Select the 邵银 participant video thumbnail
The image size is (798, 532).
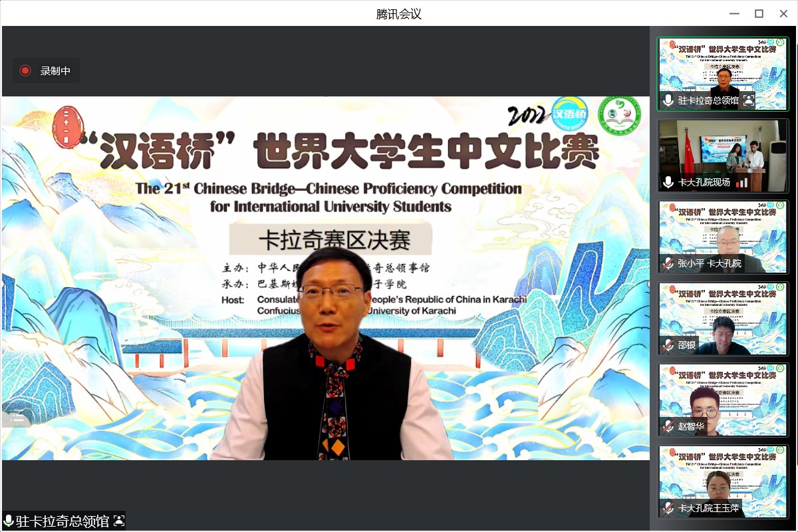tap(723, 319)
